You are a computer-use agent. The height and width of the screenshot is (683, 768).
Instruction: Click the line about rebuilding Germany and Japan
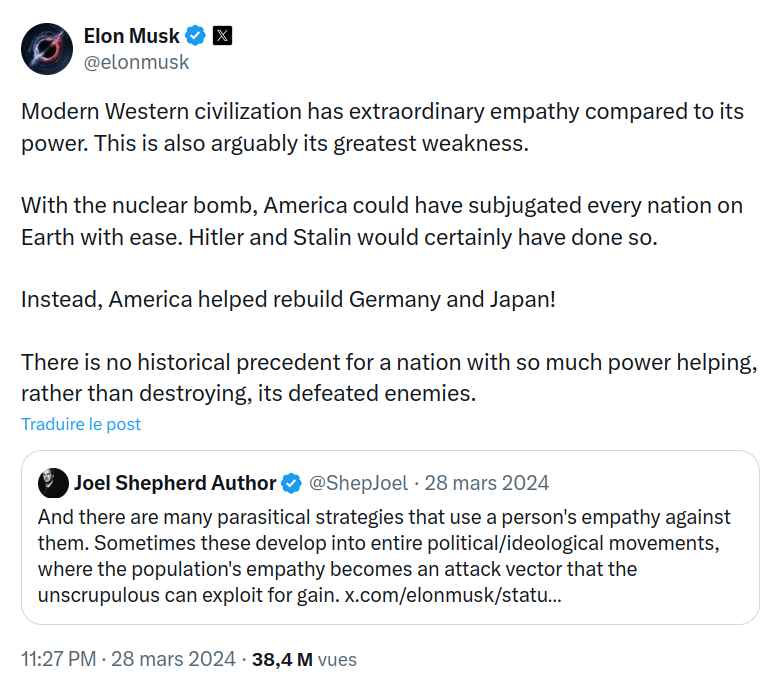pyautogui.click(x=288, y=299)
